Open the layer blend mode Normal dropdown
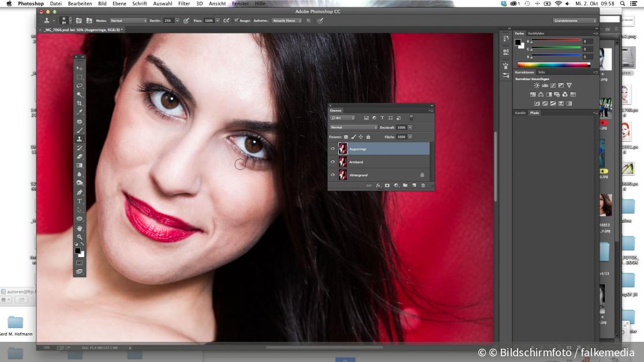 (x=353, y=127)
